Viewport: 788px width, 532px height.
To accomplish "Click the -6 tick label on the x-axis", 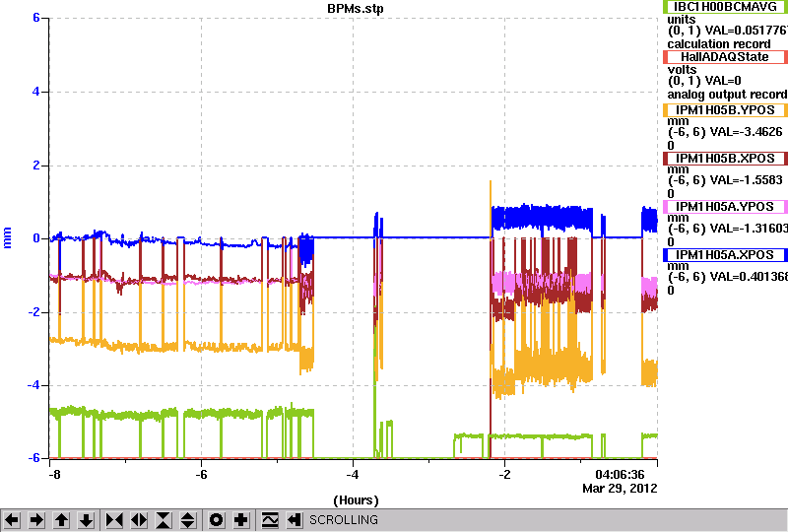I will (201, 475).
